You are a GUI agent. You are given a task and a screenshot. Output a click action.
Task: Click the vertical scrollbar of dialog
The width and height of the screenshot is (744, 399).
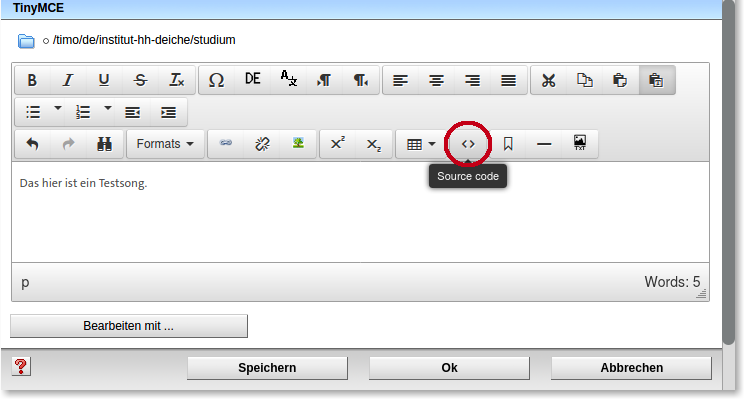[729, 171]
